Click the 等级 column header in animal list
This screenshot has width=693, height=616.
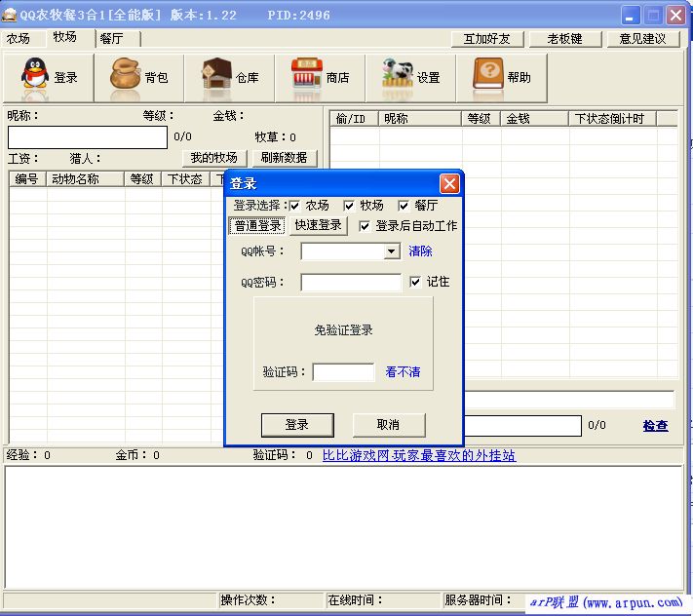(x=142, y=179)
